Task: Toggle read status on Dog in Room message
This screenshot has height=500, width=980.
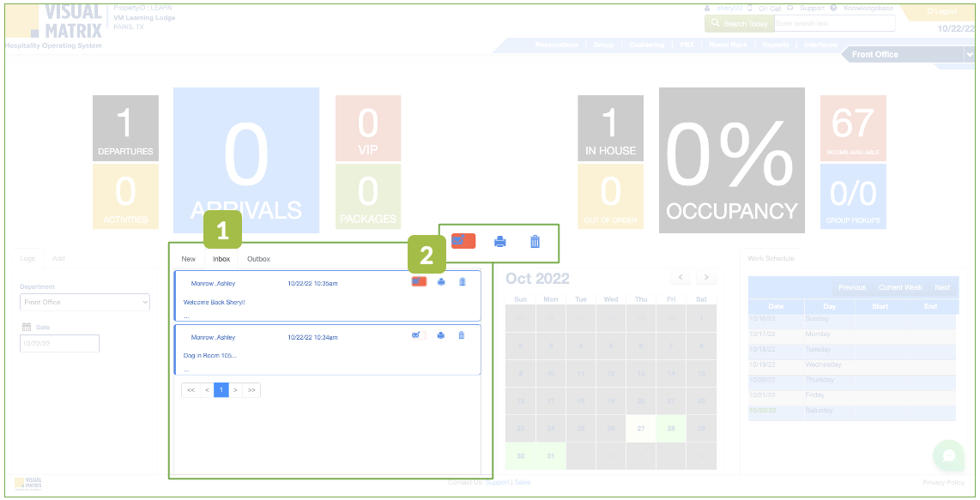Action: coord(419,335)
